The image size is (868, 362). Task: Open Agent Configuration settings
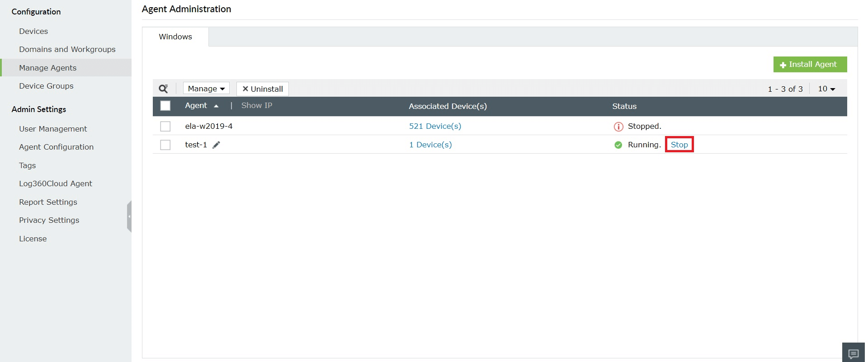click(56, 147)
